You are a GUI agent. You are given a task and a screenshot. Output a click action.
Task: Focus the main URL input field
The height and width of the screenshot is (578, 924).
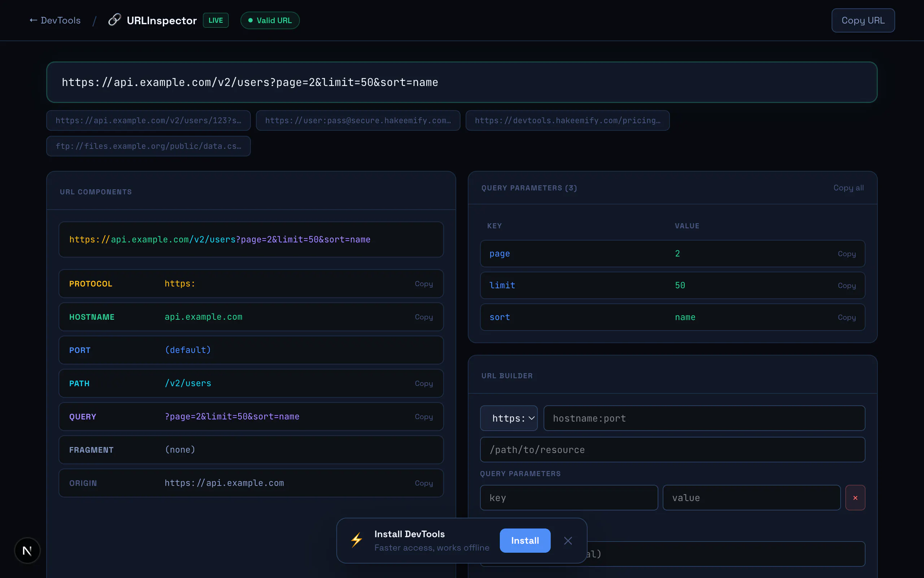click(x=462, y=82)
